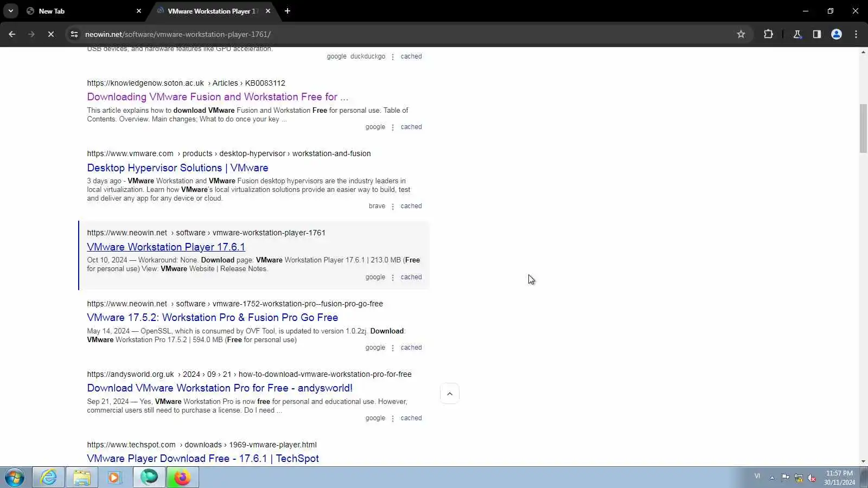
Task: Click cached link next to duckduckgo
Action: [x=411, y=56]
